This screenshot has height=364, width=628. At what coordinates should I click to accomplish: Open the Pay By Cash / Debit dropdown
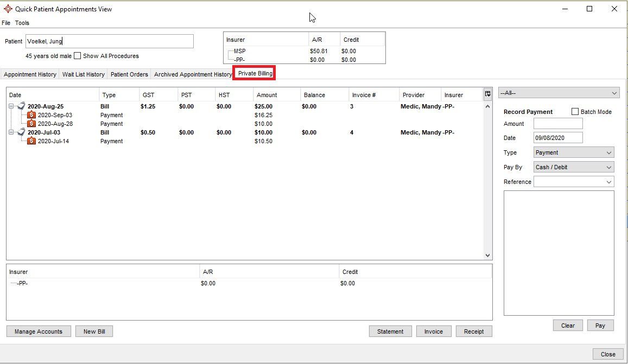(574, 167)
